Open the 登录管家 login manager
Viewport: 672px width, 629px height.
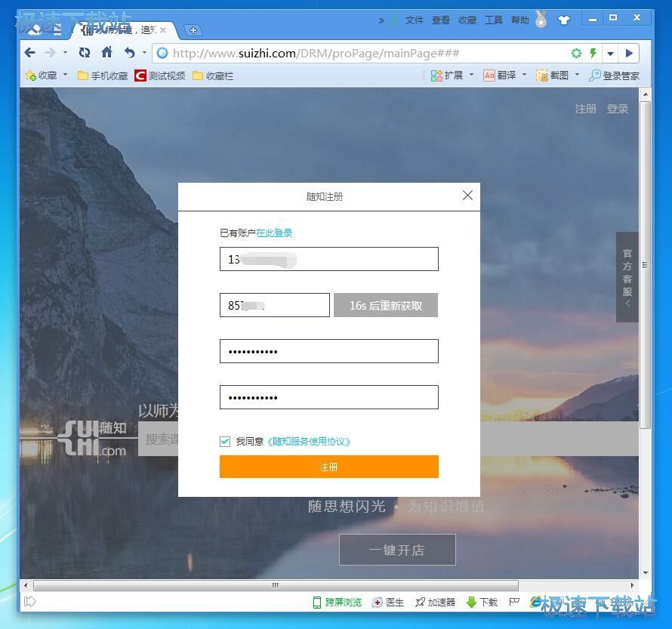(x=614, y=76)
